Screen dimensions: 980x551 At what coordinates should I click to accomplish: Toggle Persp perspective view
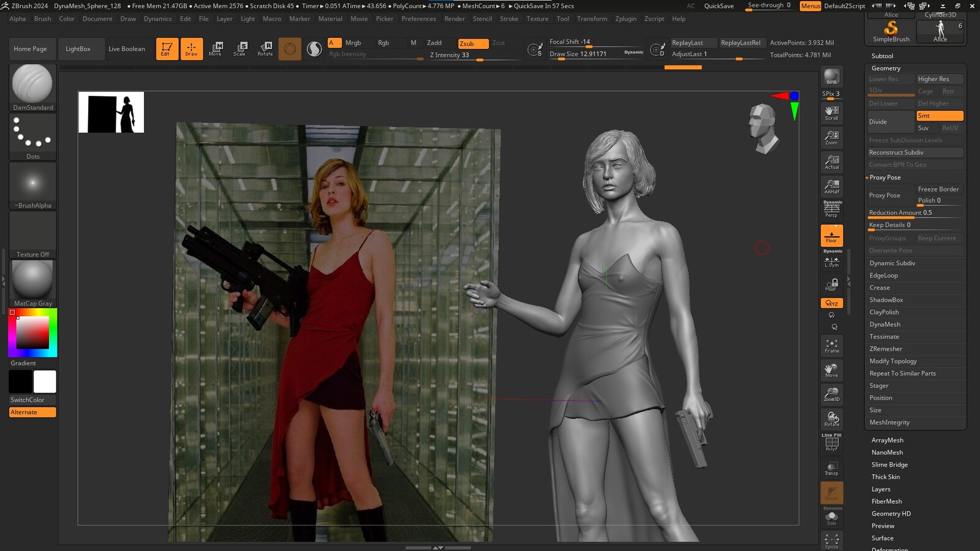coord(832,210)
